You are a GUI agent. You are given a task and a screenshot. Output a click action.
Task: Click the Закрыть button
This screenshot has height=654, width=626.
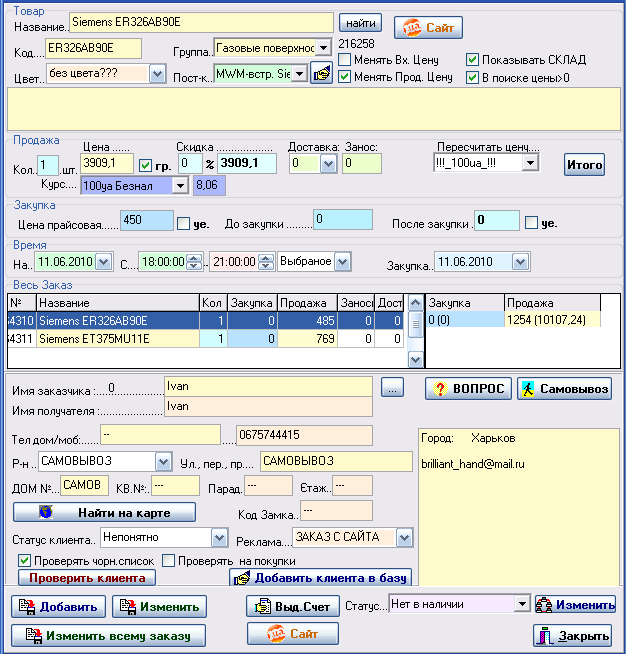[571, 635]
